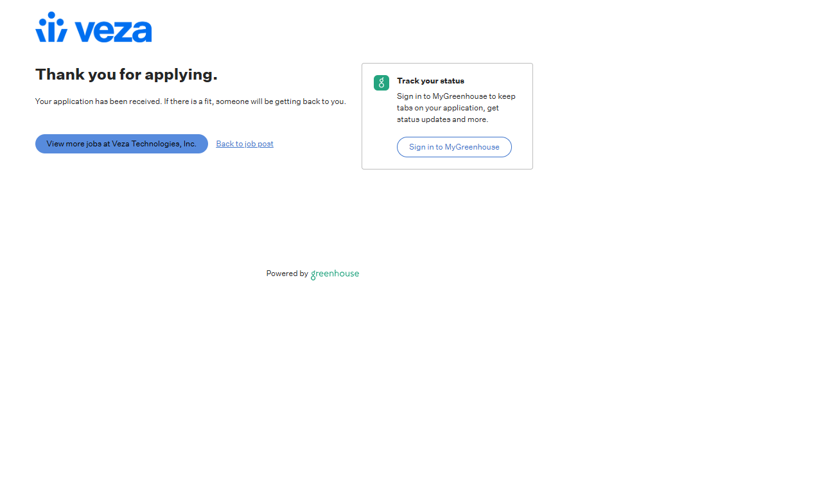Viewport: 833px width, 504px height.
Task: Click the "If there is a fit" sentence
Action: pyautogui.click(x=255, y=101)
